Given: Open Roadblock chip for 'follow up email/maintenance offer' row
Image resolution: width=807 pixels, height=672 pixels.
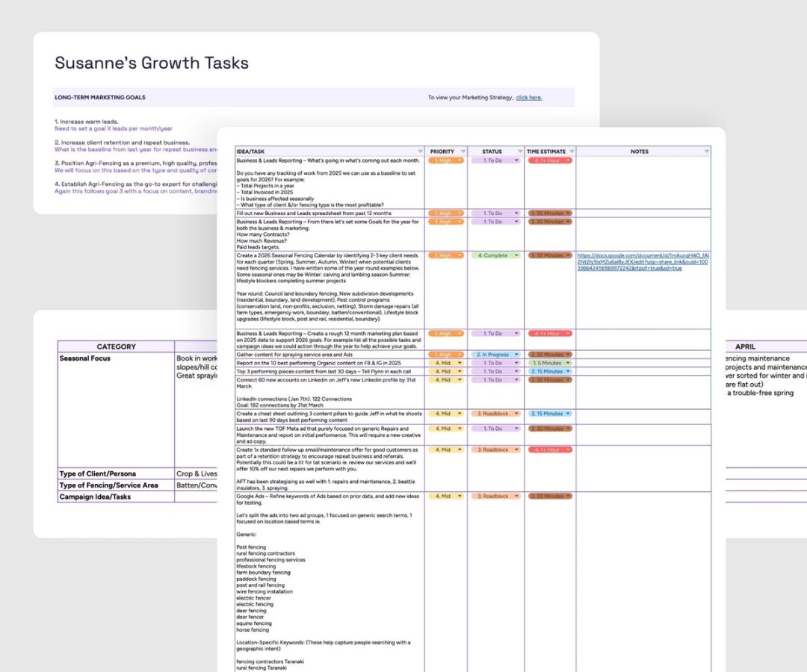Looking at the screenshot, I should pos(495,449).
